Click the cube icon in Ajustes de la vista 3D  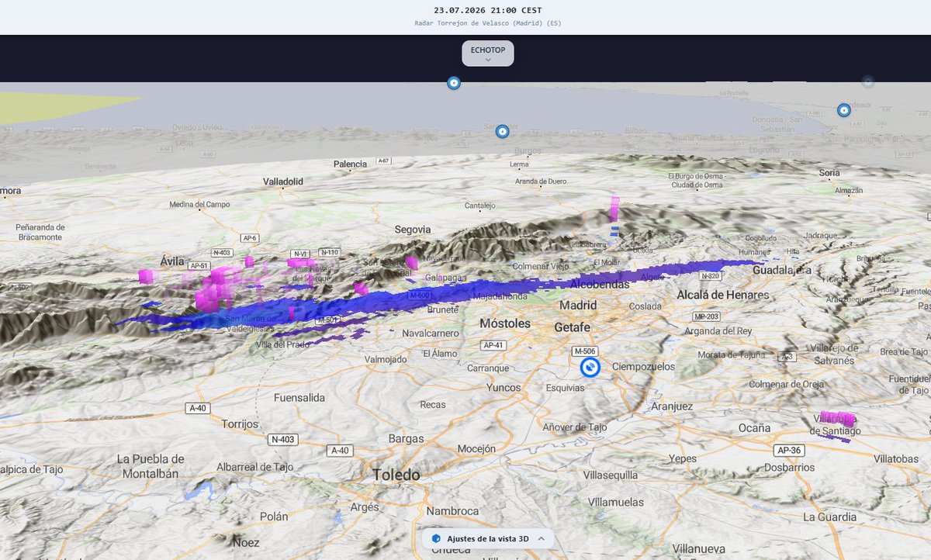(x=437, y=538)
